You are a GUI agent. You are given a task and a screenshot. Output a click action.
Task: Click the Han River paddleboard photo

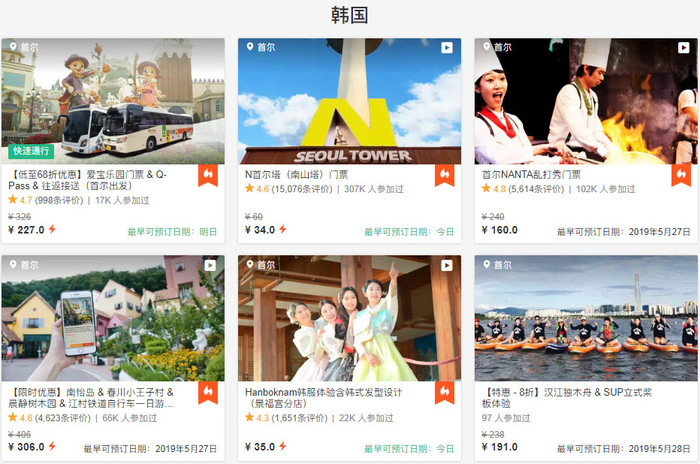tap(585, 320)
